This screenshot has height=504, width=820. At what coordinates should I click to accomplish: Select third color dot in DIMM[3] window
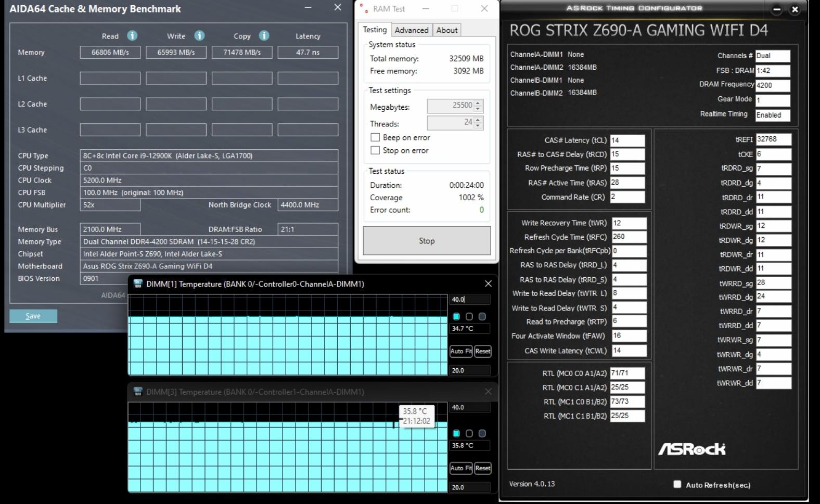[x=482, y=433]
